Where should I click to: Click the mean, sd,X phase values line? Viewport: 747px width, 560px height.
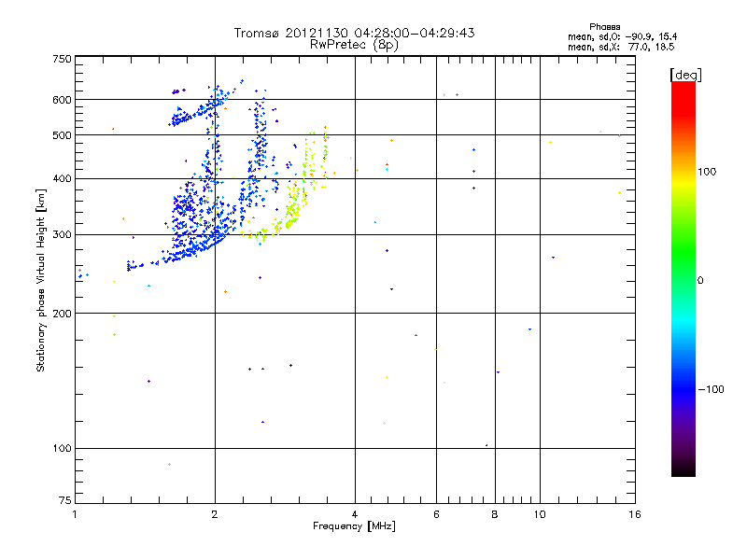(621, 48)
